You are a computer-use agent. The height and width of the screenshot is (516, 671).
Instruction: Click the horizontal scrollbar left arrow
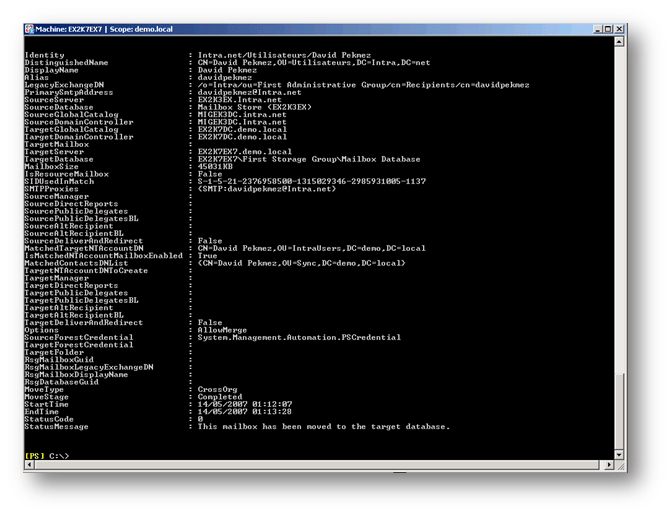tap(27, 466)
